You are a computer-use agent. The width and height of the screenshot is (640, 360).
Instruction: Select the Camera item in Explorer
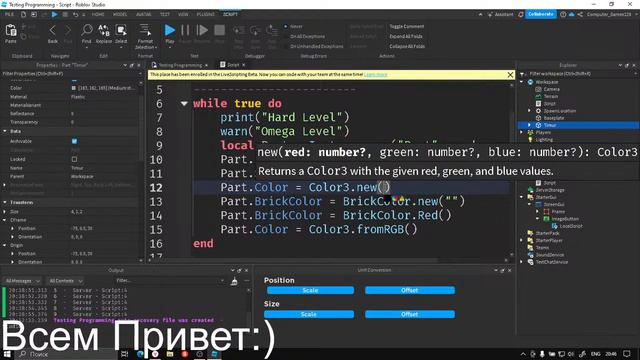[x=548, y=89]
